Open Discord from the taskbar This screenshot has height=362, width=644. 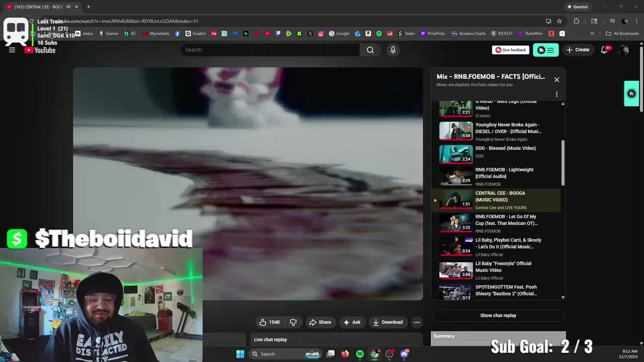(x=404, y=354)
